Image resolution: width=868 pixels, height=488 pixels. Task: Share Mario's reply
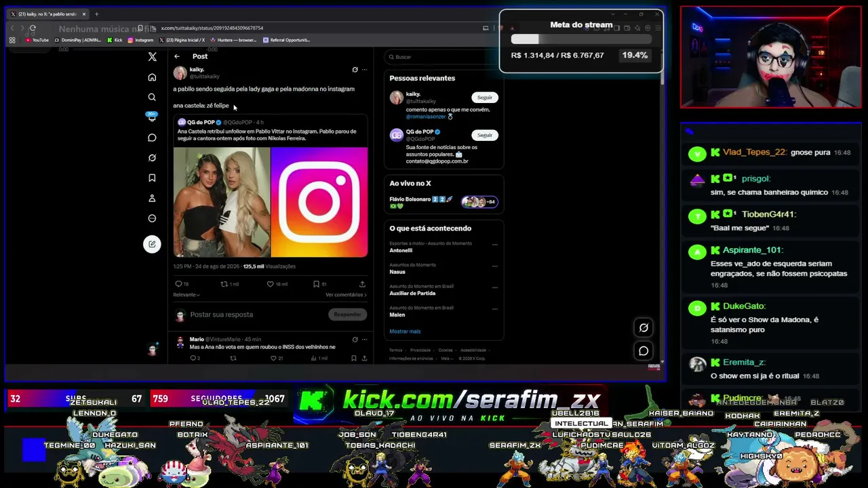click(364, 358)
